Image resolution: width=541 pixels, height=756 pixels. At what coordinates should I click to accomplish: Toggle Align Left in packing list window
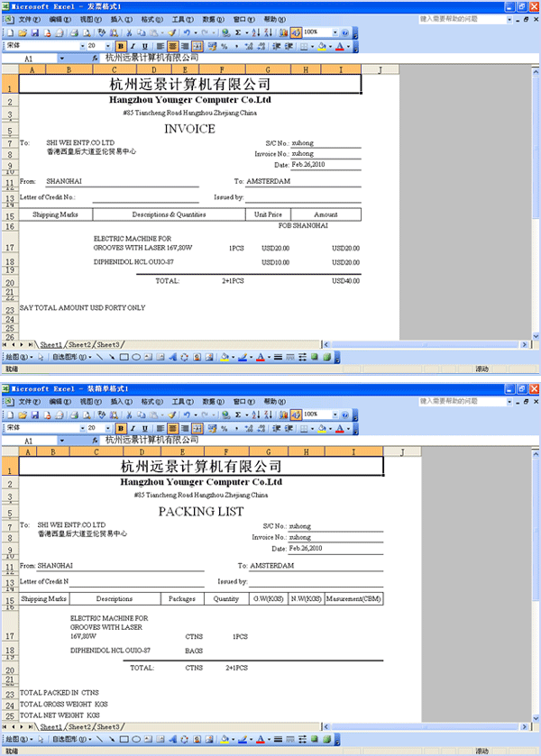pos(160,428)
